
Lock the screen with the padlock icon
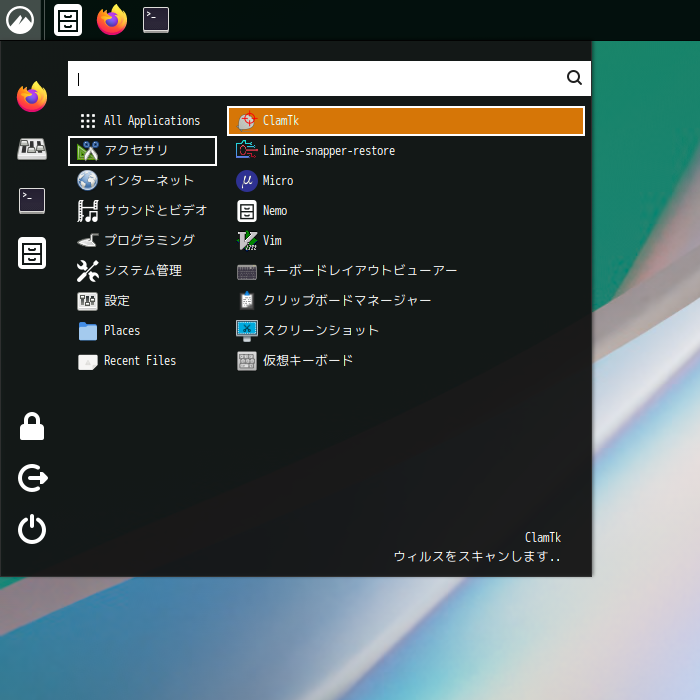(32, 426)
